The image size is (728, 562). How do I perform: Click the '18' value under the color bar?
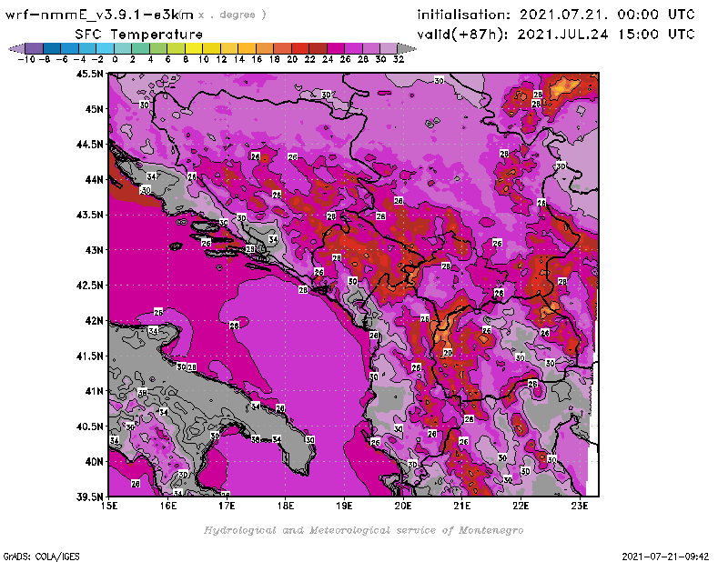275,59
